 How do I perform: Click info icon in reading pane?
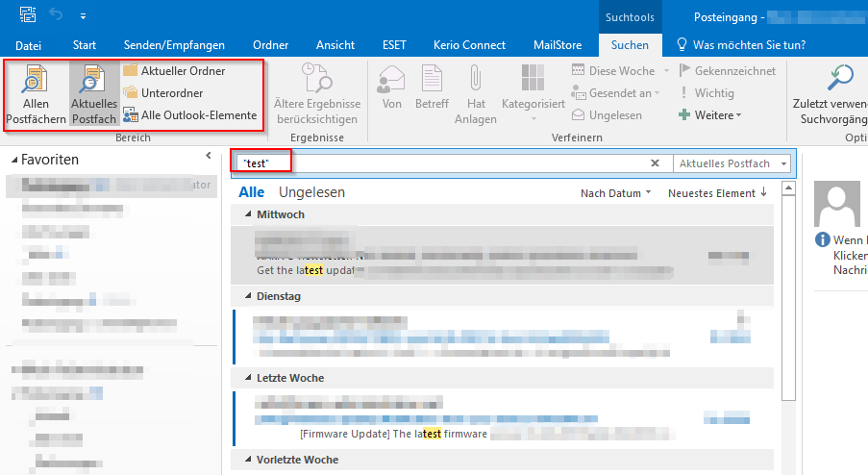[823, 239]
